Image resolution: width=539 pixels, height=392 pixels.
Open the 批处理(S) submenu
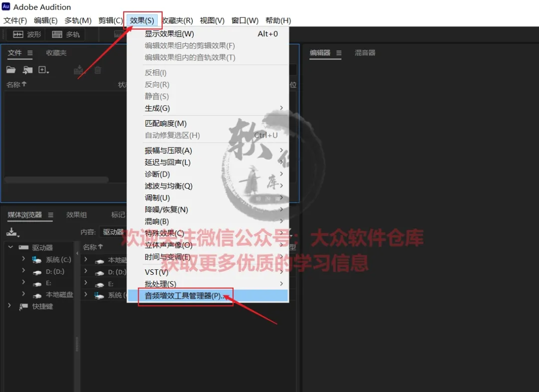point(208,284)
